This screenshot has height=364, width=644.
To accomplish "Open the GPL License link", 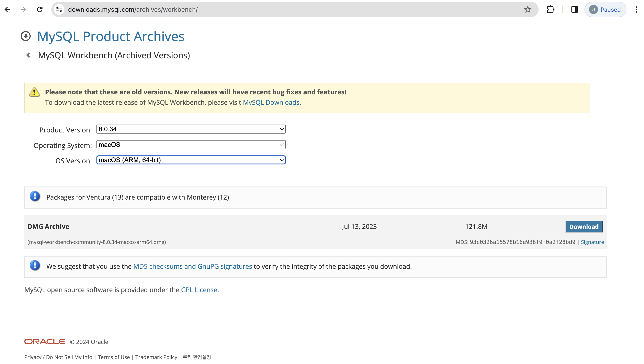I will click(199, 290).
